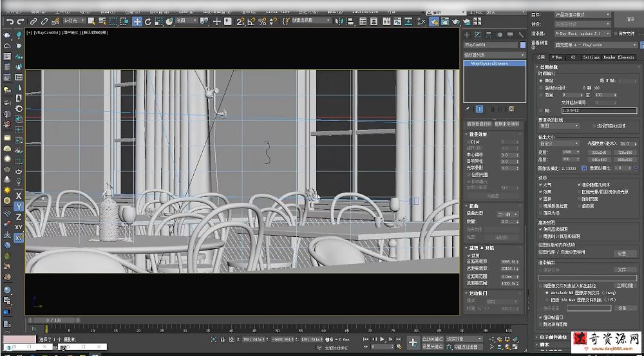Open the modifier list dropdown
This screenshot has height=356, width=644.
495,55
